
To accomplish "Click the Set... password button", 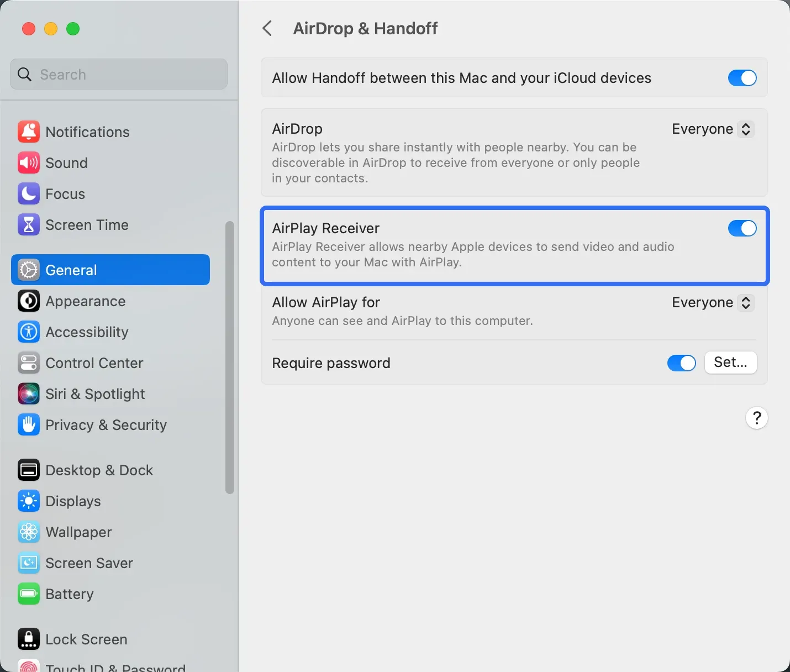I will (730, 363).
